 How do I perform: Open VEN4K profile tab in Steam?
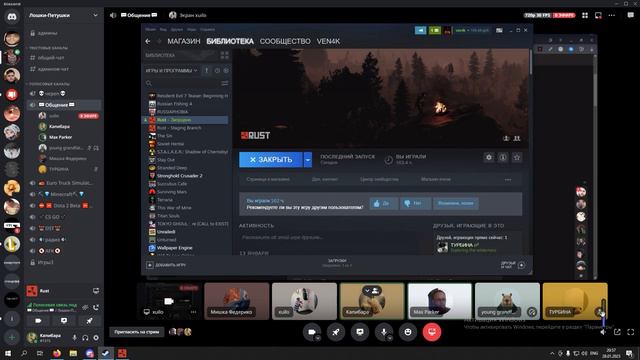point(328,41)
